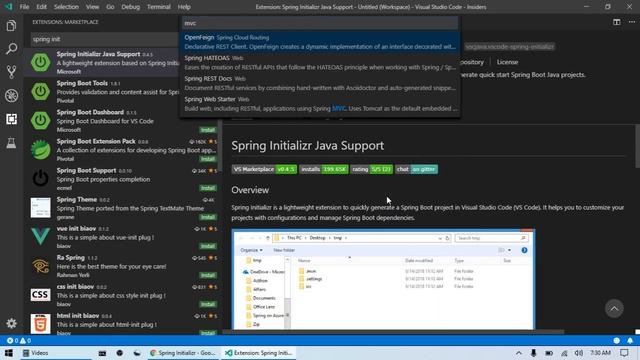Select the vue init biaov logo
The image size is (640, 360).
coord(40,237)
